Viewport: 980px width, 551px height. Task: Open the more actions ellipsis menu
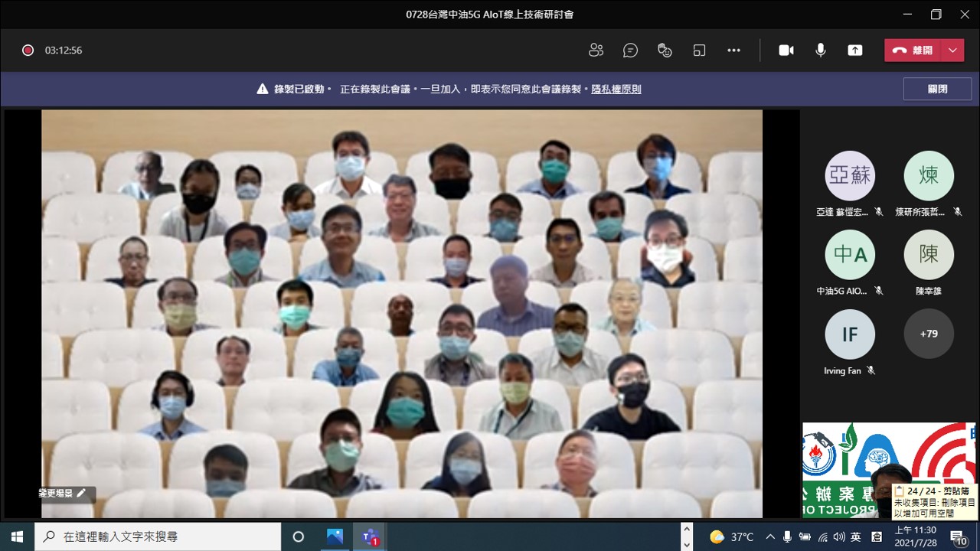(733, 51)
